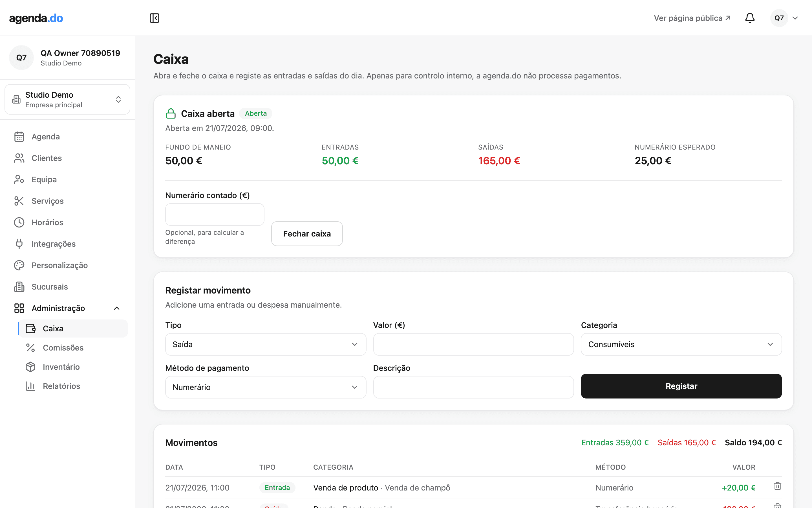Open the Equipa menu item
Viewport: 812px width, 508px height.
tap(44, 180)
